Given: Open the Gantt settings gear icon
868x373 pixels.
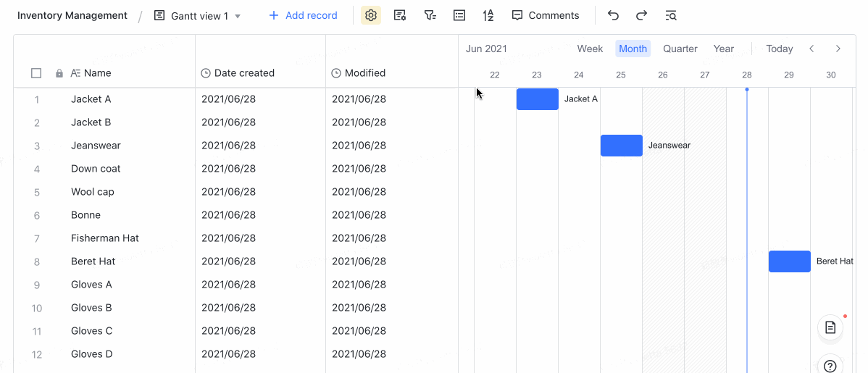Looking at the screenshot, I should [x=371, y=15].
